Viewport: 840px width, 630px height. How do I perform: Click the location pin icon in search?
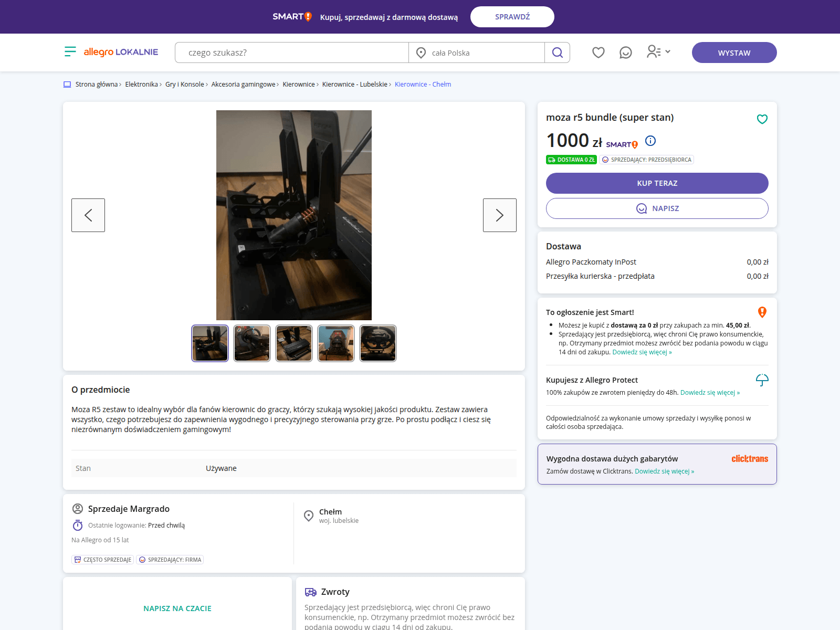coord(421,52)
